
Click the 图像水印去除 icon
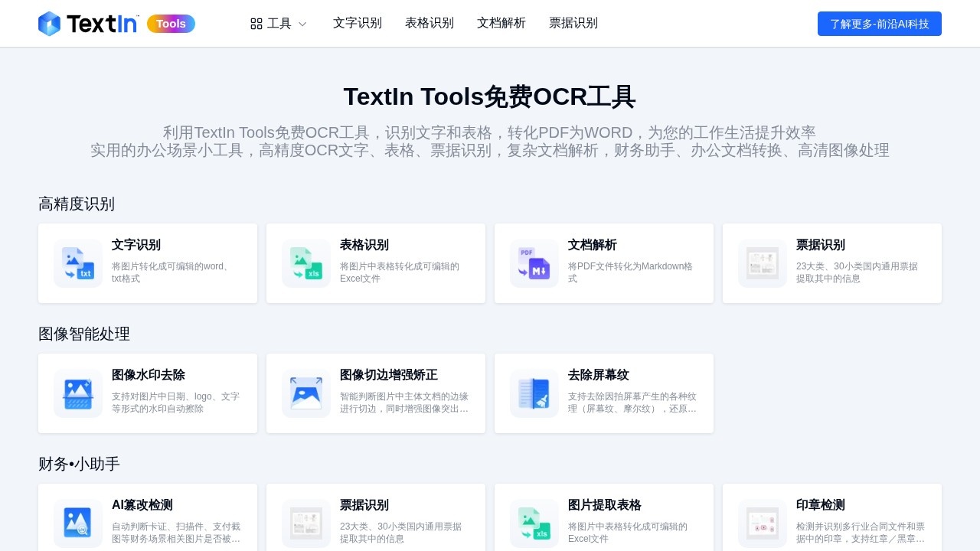pyautogui.click(x=78, y=393)
